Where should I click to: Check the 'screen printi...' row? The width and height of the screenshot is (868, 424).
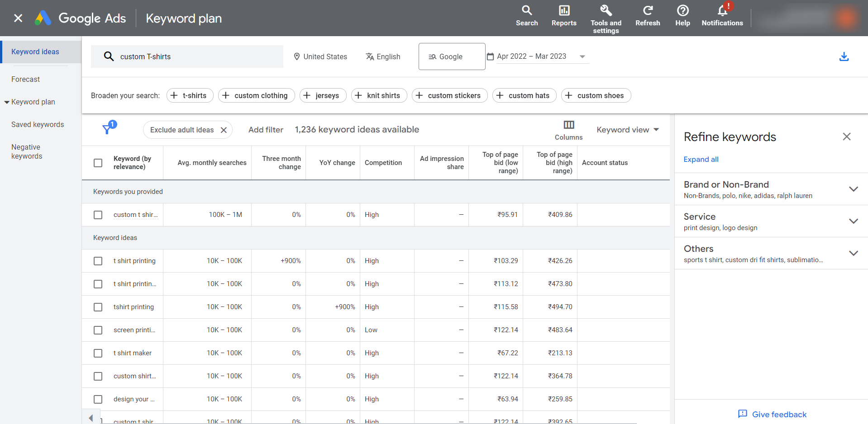98,330
